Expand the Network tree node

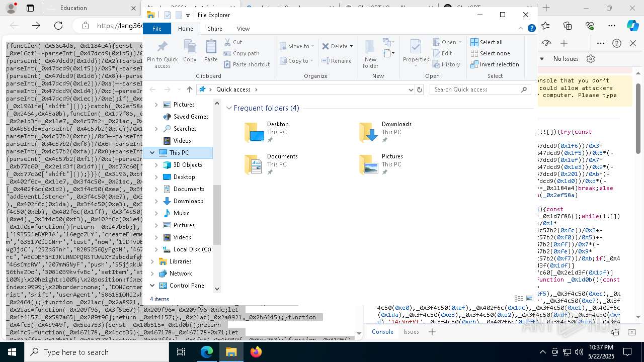(x=152, y=274)
